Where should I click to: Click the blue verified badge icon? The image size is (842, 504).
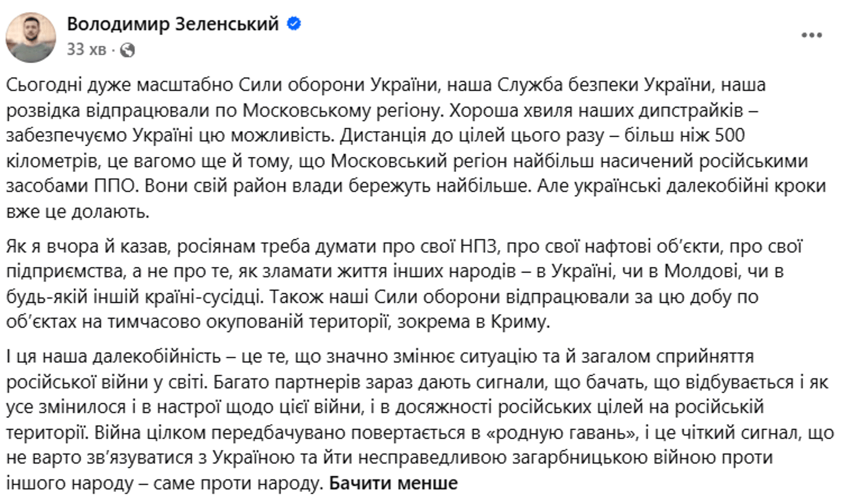click(294, 24)
